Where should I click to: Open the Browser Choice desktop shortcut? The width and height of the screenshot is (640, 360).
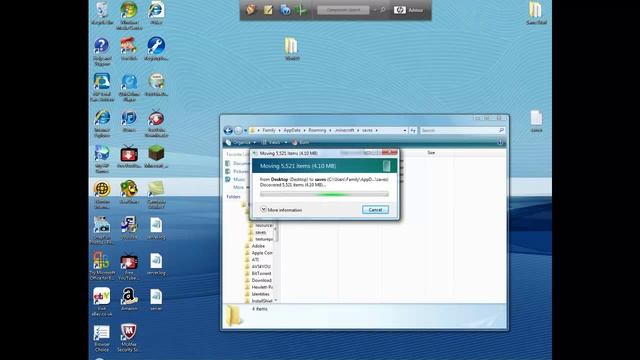point(102,338)
